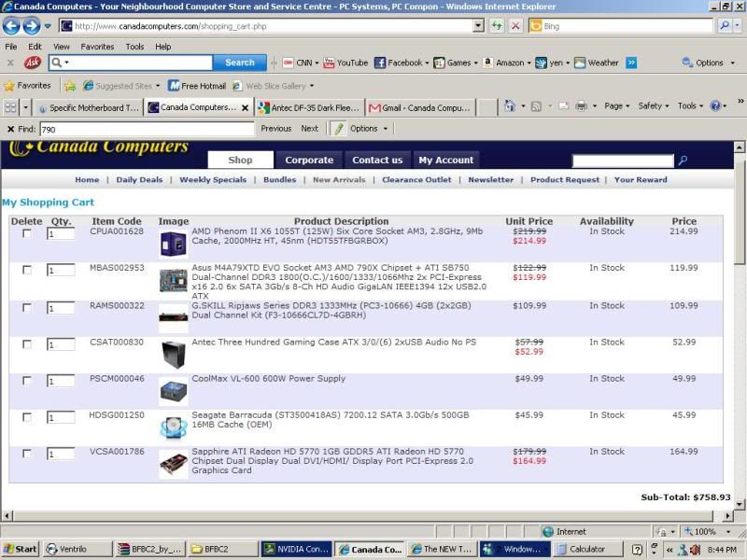747x560 pixels.
Task: Open the Windows Start menu
Action: [x=21, y=549]
